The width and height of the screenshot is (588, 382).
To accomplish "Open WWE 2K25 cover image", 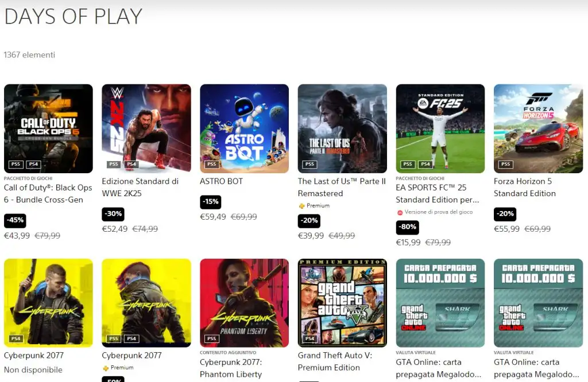I will [146, 128].
